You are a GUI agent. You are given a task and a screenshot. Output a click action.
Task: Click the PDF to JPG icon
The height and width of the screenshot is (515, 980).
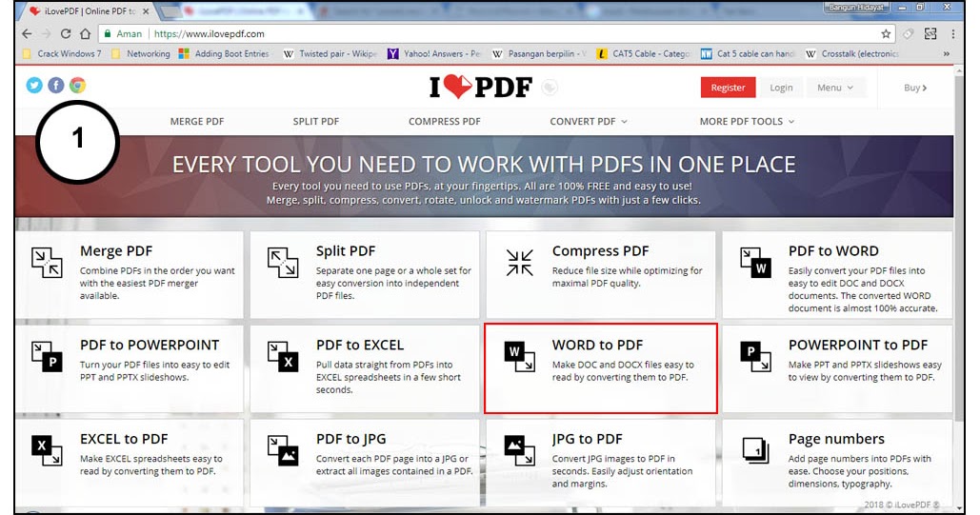coord(283,450)
